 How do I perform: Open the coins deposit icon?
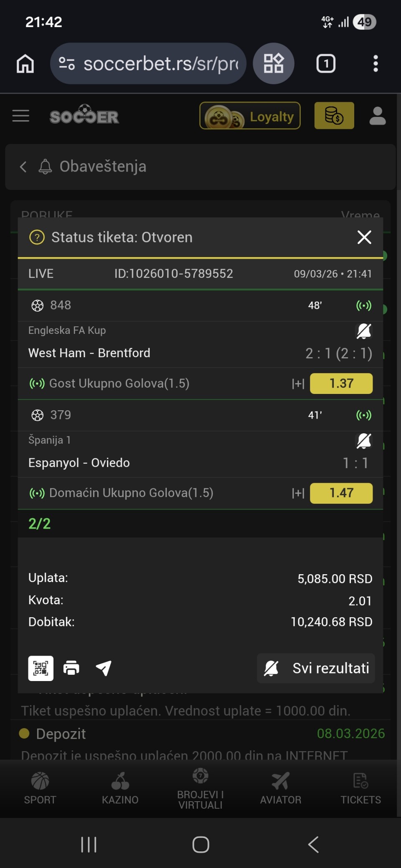click(x=334, y=116)
